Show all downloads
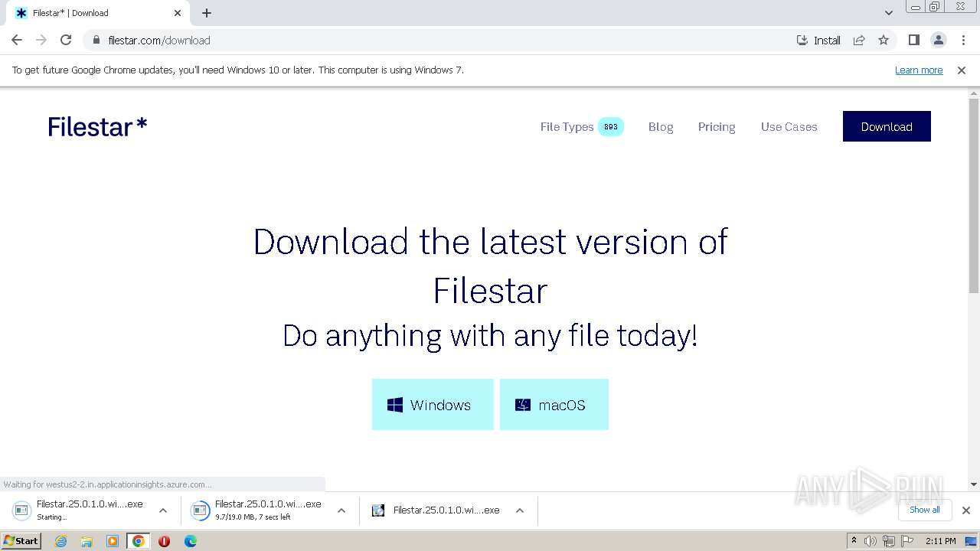The height and width of the screenshot is (551, 980). click(x=925, y=510)
